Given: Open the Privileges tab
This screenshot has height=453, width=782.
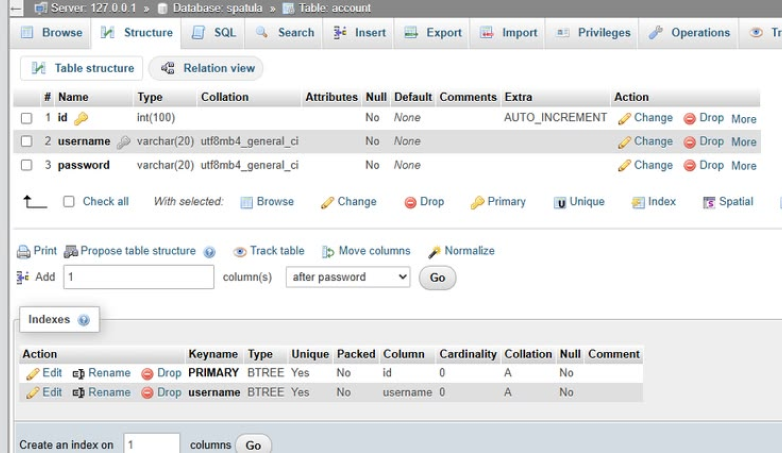Looking at the screenshot, I should 593,33.
